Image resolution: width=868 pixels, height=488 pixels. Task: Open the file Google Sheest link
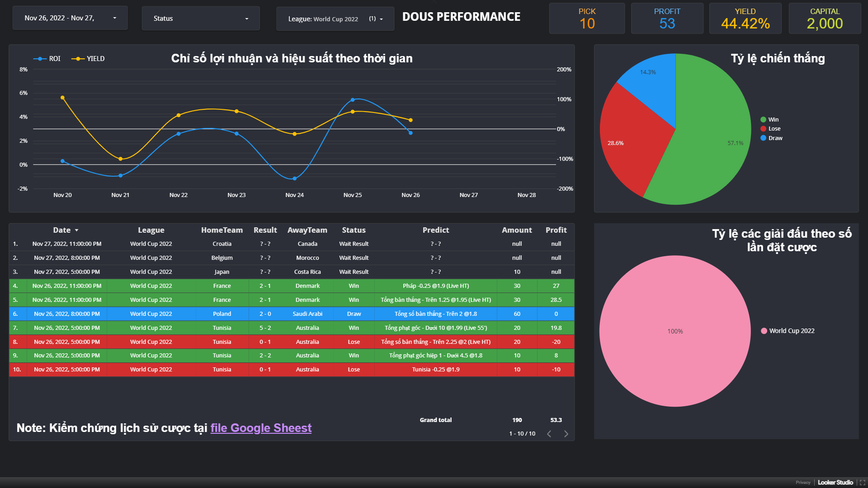(x=261, y=428)
